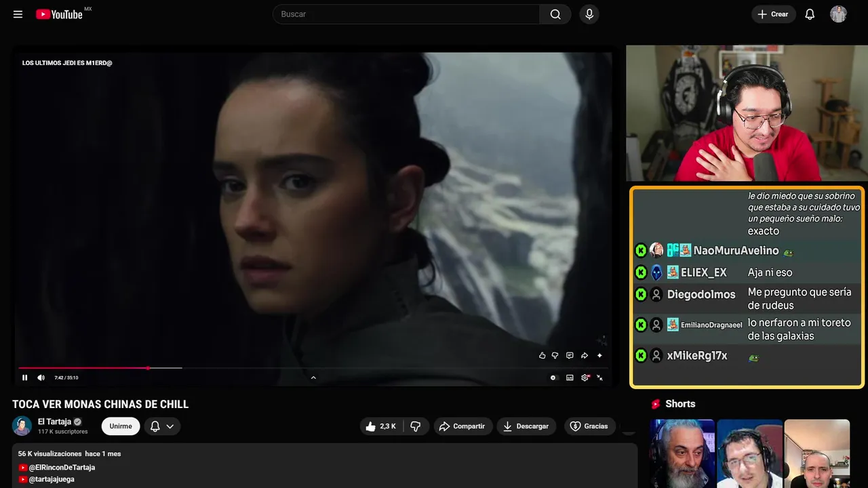Turn on subtitles in player controls
Screen dimensions: 868x488
pyautogui.click(x=570, y=378)
